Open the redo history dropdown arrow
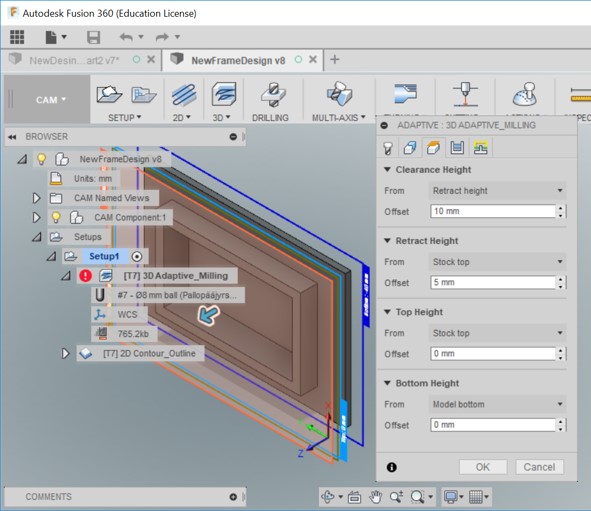 [x=177, y=37]
